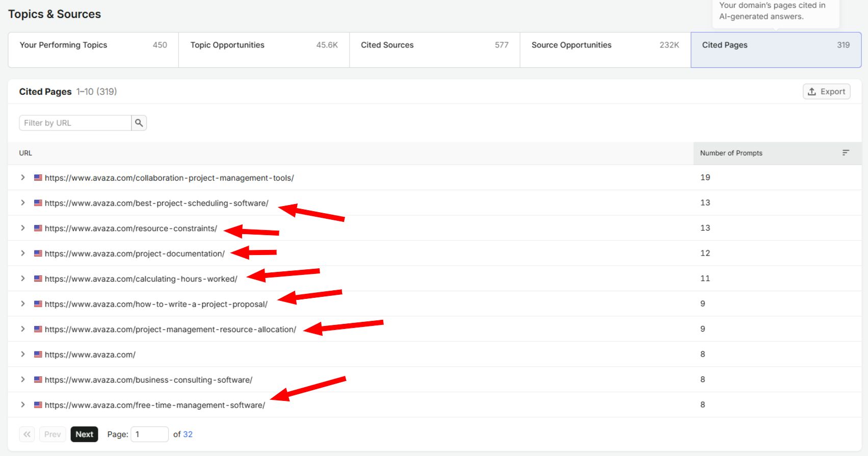Viewport: 868px width, 456px height.
Task: Click the US flag beside collaboration-project-management-tools URL
Action: (38, 178)
